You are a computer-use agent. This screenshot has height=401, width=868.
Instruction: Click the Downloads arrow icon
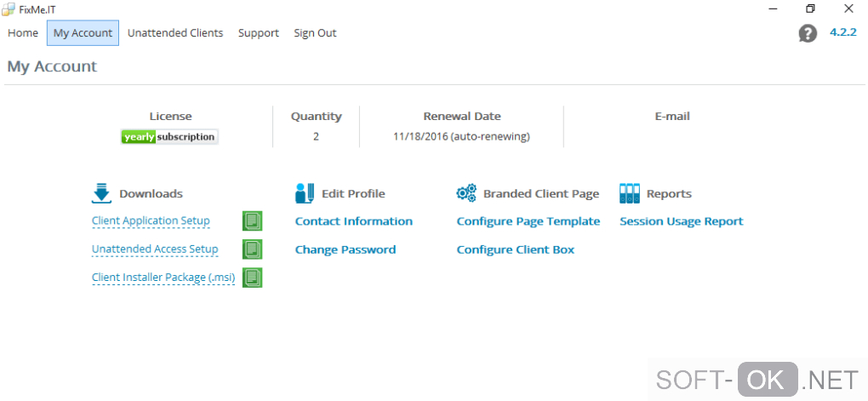tap(101, 193)
